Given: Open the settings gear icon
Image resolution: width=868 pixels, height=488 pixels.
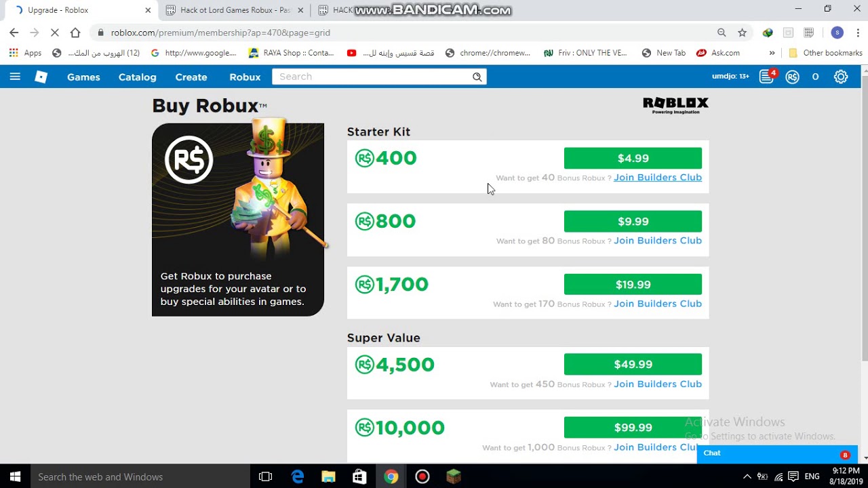Looking at the screenshot, I should point(841,77).
